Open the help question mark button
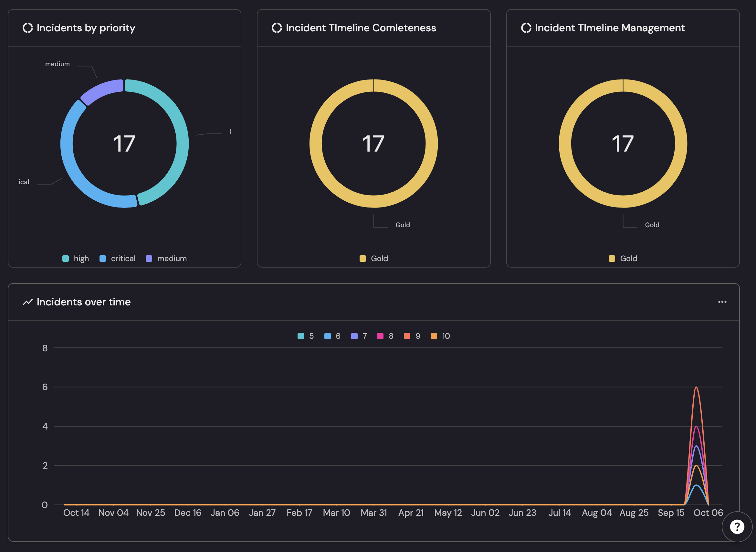 (737, 526)
